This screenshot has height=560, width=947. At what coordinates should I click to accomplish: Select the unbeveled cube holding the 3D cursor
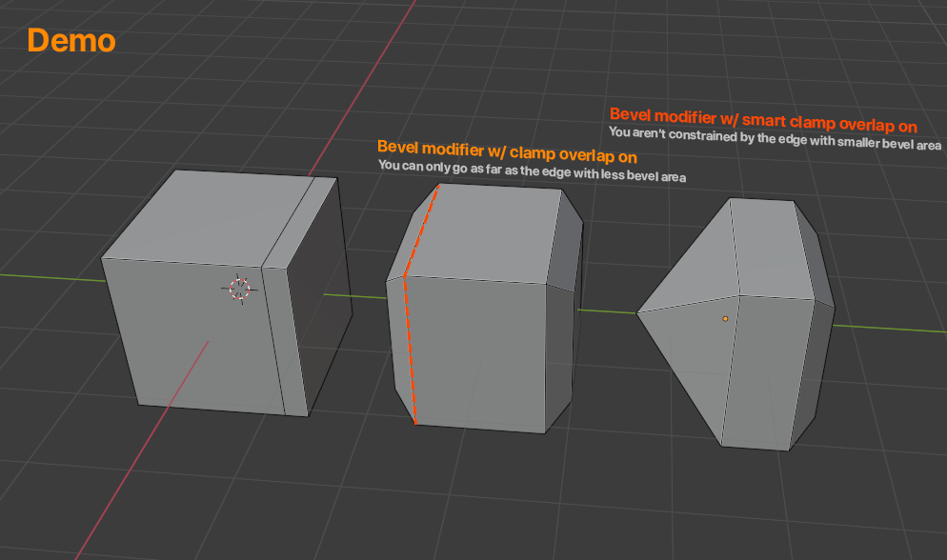(x=227, y=293)
